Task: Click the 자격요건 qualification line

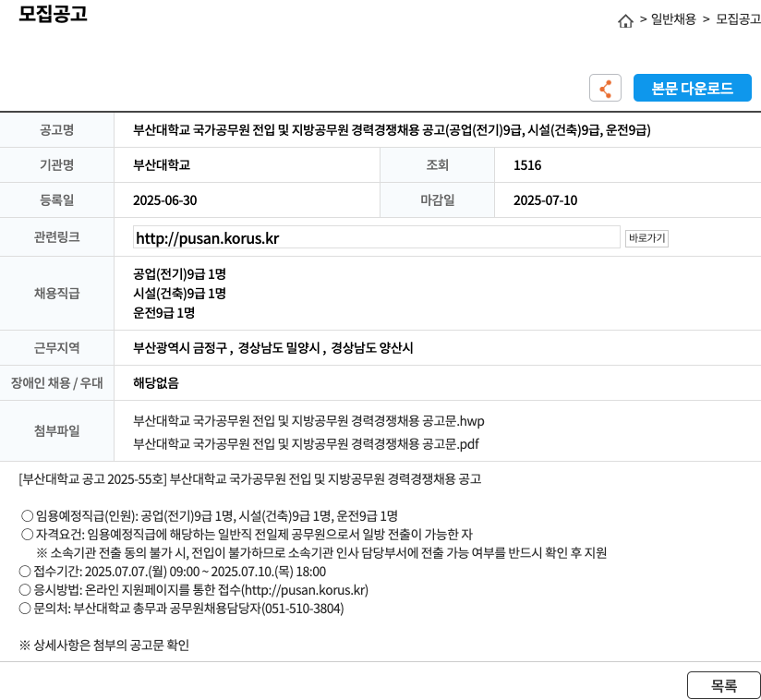Action: [247, 535]
